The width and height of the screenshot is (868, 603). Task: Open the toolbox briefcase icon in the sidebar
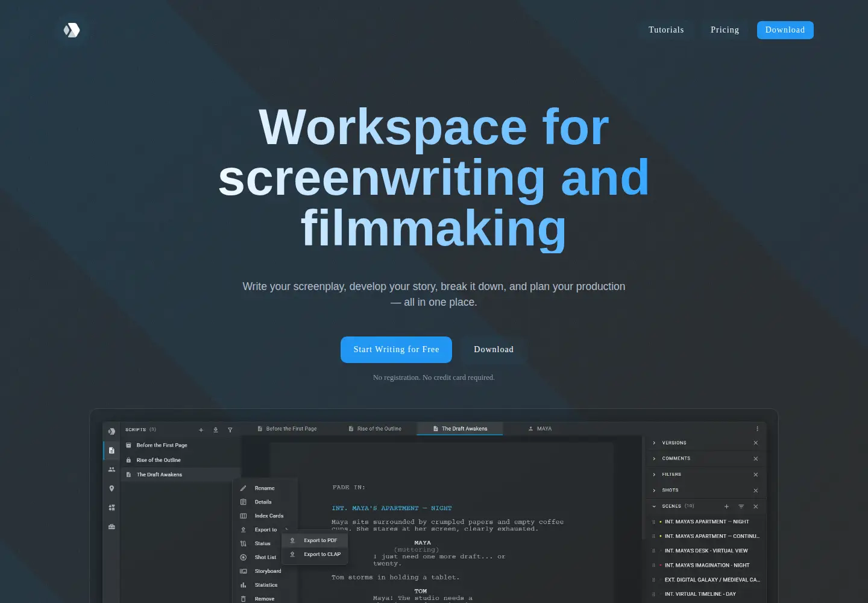[x=112, y=527]
